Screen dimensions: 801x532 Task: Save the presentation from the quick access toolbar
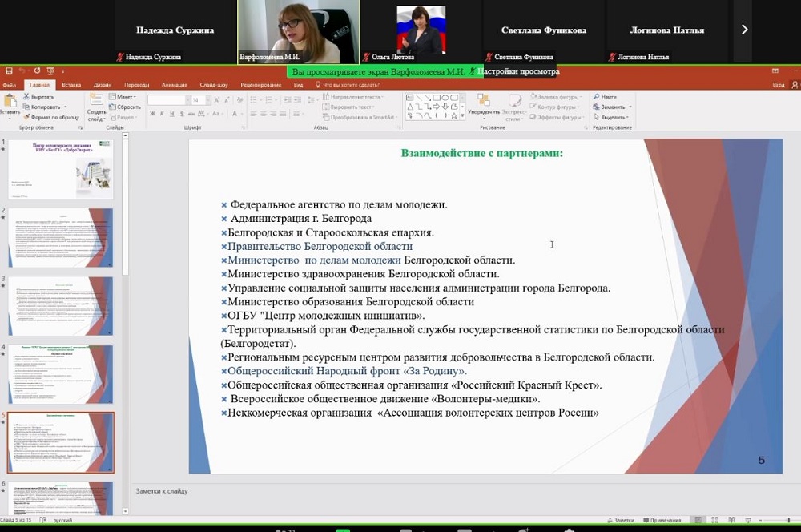click(9, 71)
